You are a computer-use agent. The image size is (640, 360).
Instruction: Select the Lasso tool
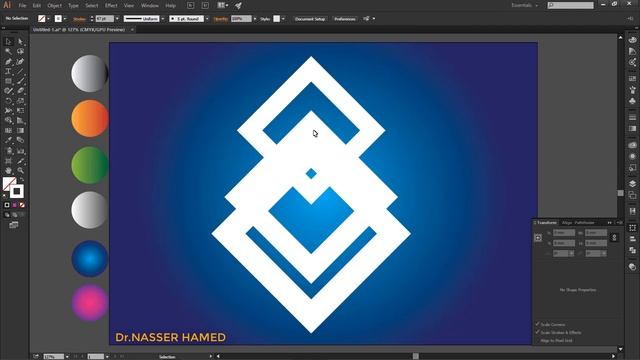coord(20,51)
